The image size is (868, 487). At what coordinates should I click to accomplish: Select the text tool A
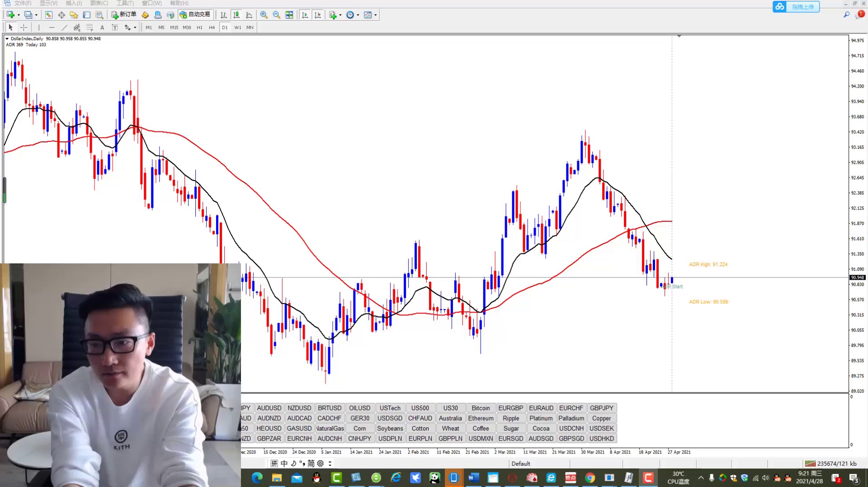[102, 28]
